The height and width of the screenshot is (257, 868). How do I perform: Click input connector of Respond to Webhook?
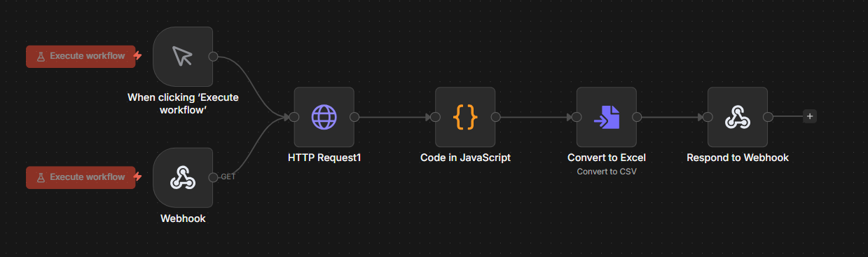coord(708,117)
